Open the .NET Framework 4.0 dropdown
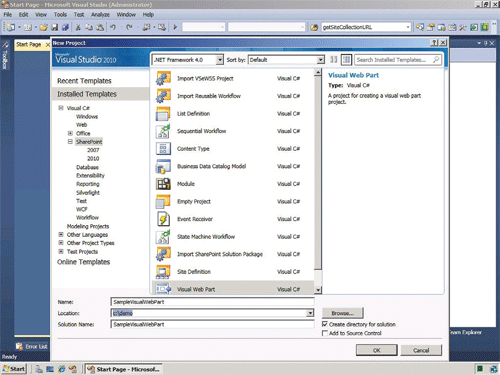500x375 pixels. point(220,60)
